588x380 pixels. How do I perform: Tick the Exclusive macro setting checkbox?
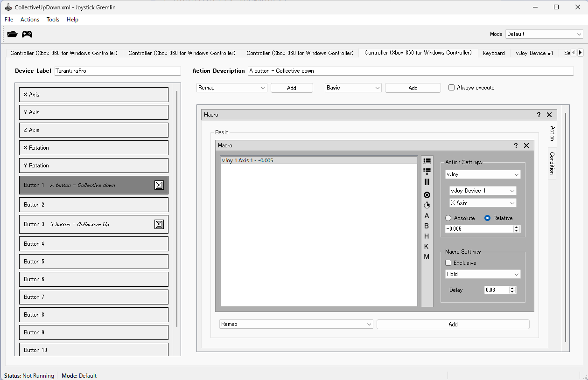[x=448, y=263]
